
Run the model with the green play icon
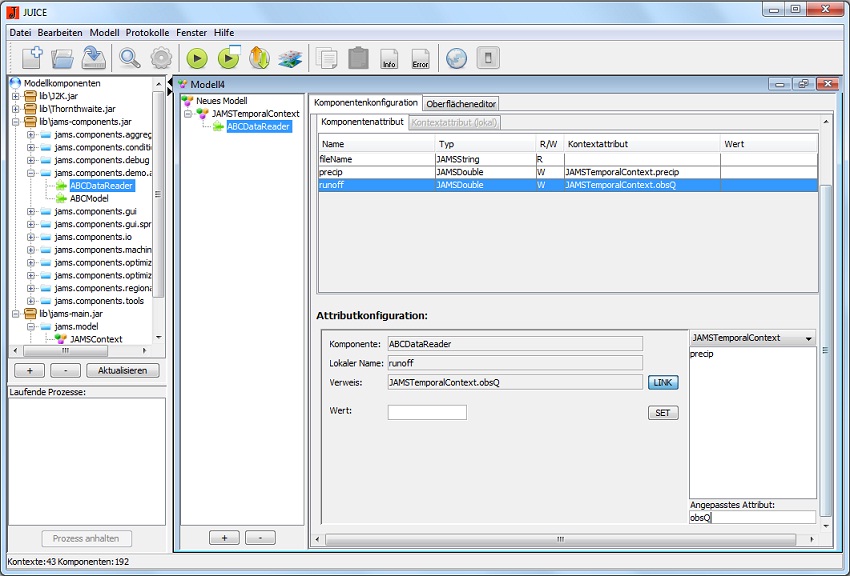[x=197, y=59]
